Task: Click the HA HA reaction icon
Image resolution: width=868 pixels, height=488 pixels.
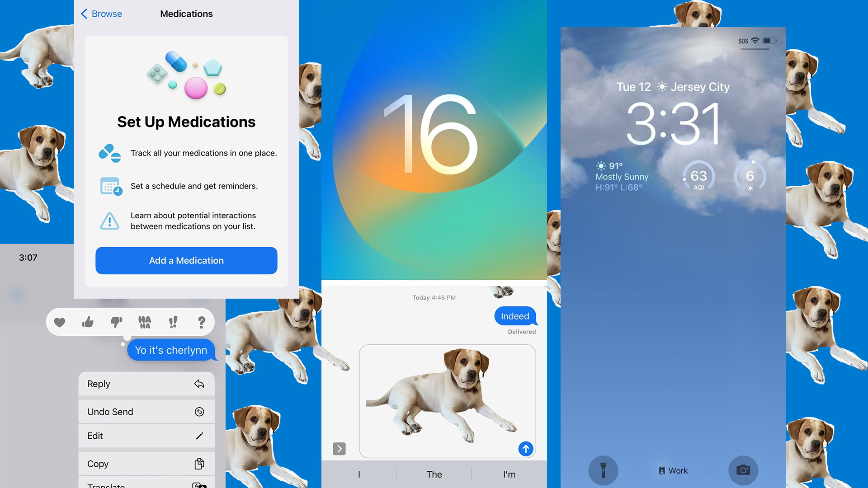Action: 144,322
